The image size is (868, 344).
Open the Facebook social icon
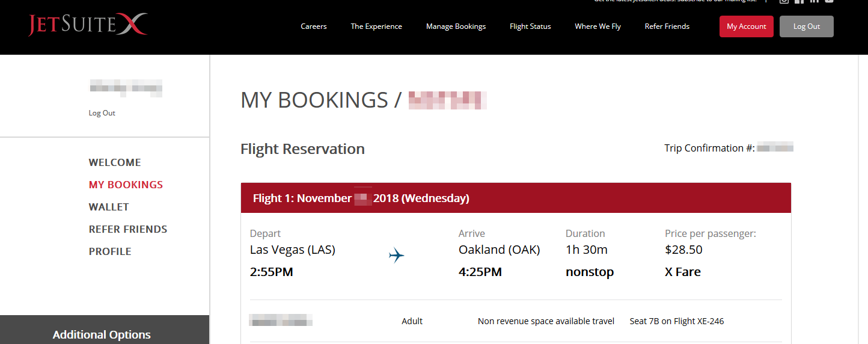[x=799, y=1]
